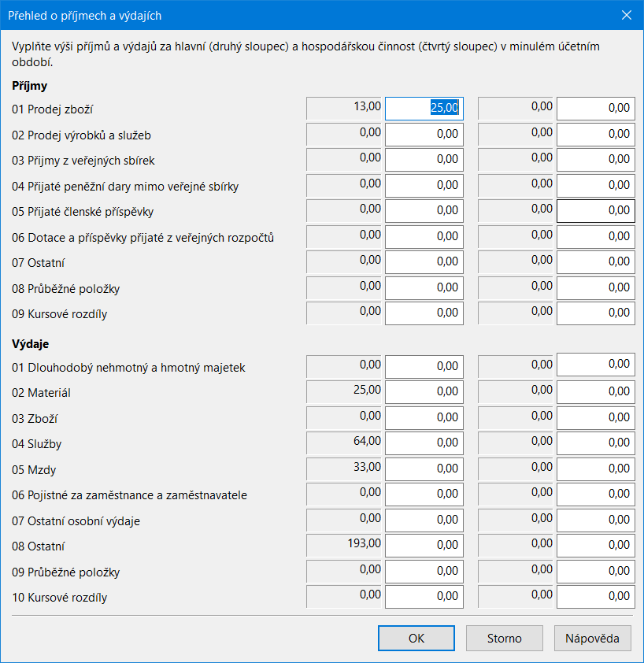Click economic field for expense Kursové rozdíly 10
Viewport: 644px width, 663px height.
tap(596, 597)
